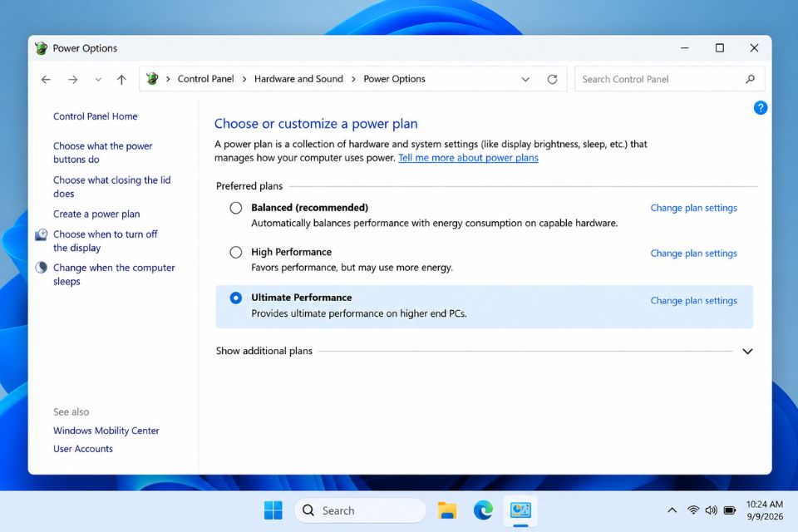Show hidden tray icons chevron
The image size is (798, 532).
click(672, 510)
